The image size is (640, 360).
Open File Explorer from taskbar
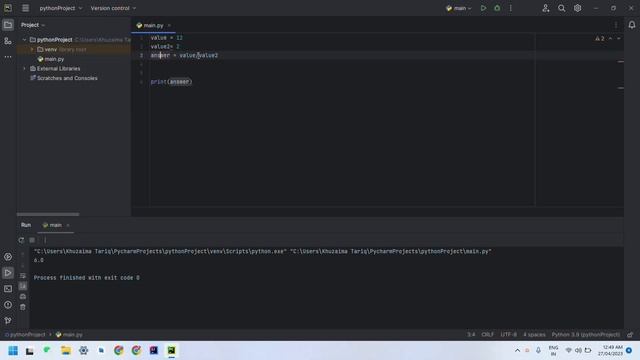click(x=66, y=351)
